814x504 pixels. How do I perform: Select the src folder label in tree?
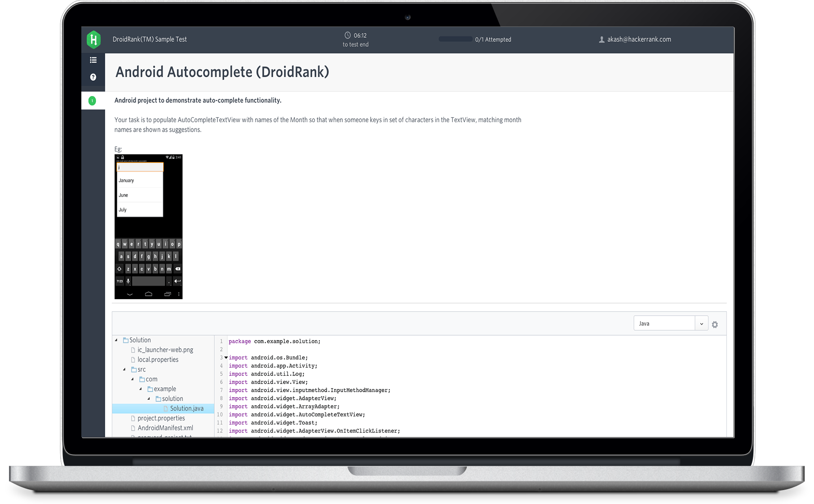[142, 370]
